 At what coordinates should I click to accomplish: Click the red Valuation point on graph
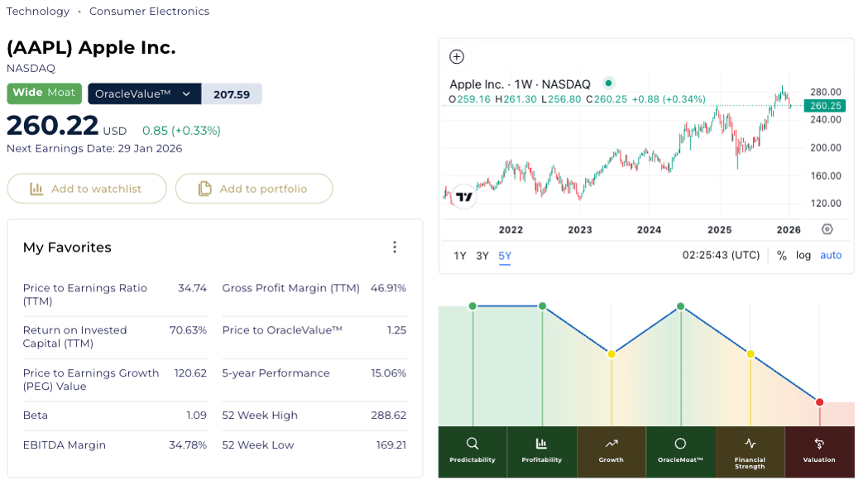coord(819,402)
